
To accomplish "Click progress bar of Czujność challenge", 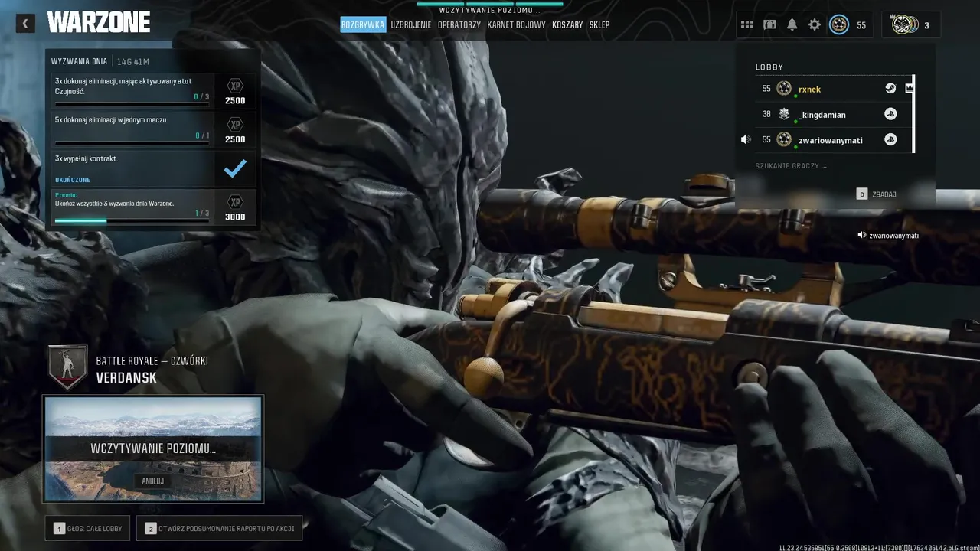I will click(132, 103).
